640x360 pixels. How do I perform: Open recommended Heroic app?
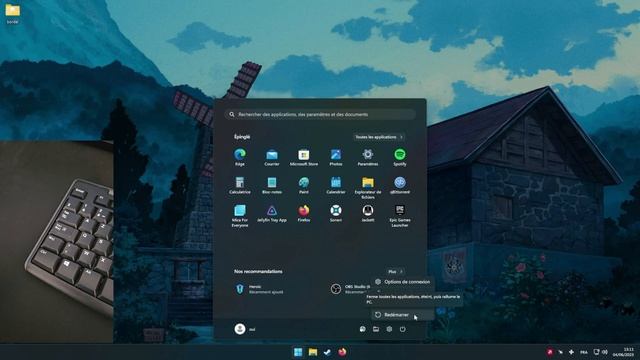260,289
